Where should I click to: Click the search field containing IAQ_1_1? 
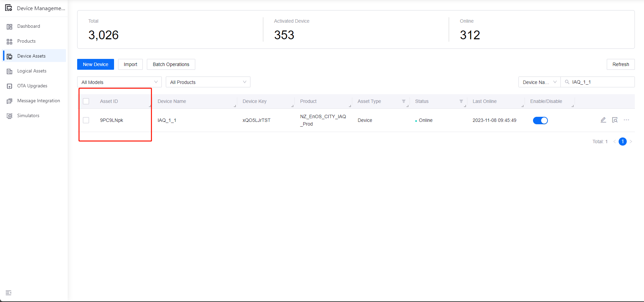(x=601, y=82)
